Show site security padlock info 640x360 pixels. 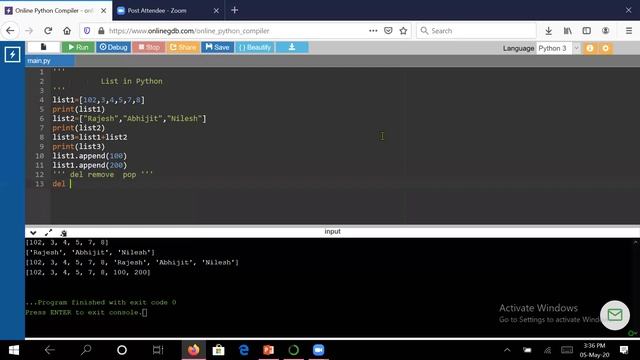101,31
